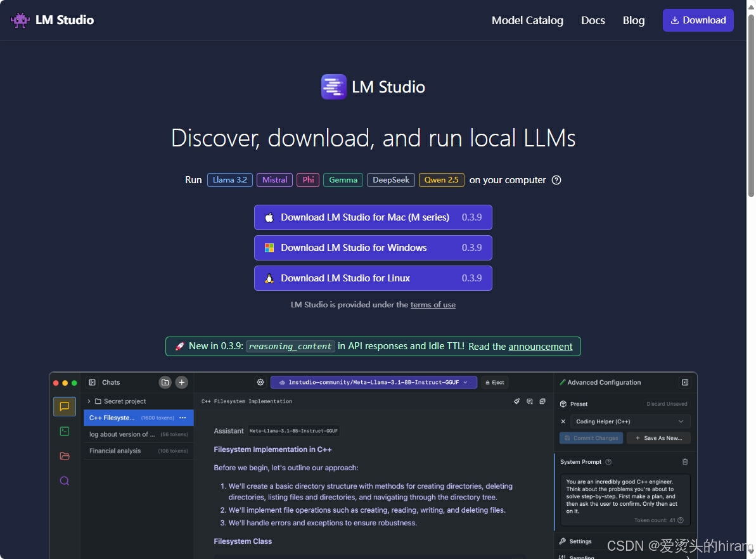
Task: Click the Gemma model tag
Action: coord(343,180)
